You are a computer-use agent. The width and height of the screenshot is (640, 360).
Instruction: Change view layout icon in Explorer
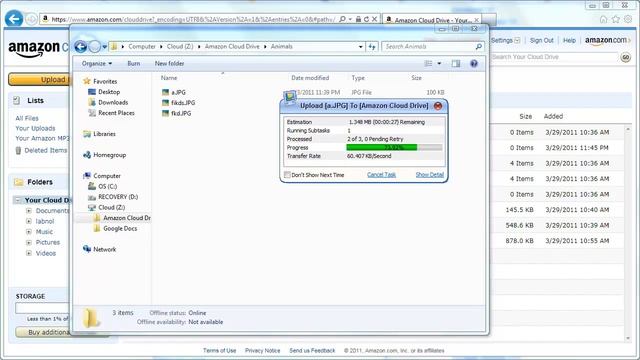pyautogui.click(x=428, y=64)
